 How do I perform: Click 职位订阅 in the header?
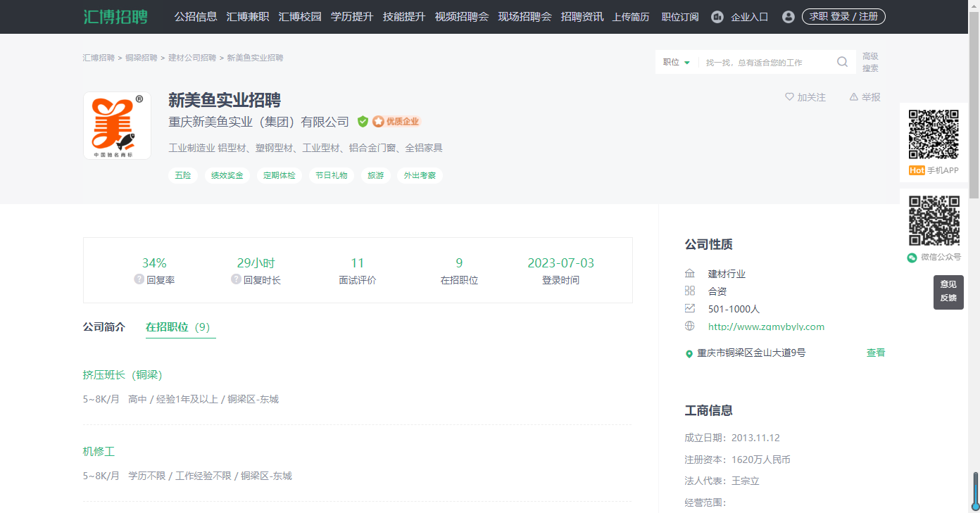click(x=680, y=17)
